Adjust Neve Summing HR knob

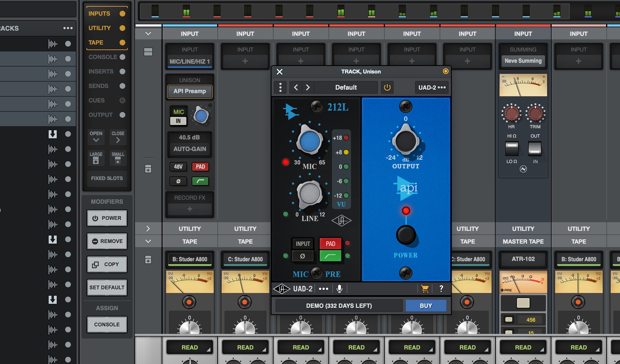pyautogui.click(x=511, y=113)
